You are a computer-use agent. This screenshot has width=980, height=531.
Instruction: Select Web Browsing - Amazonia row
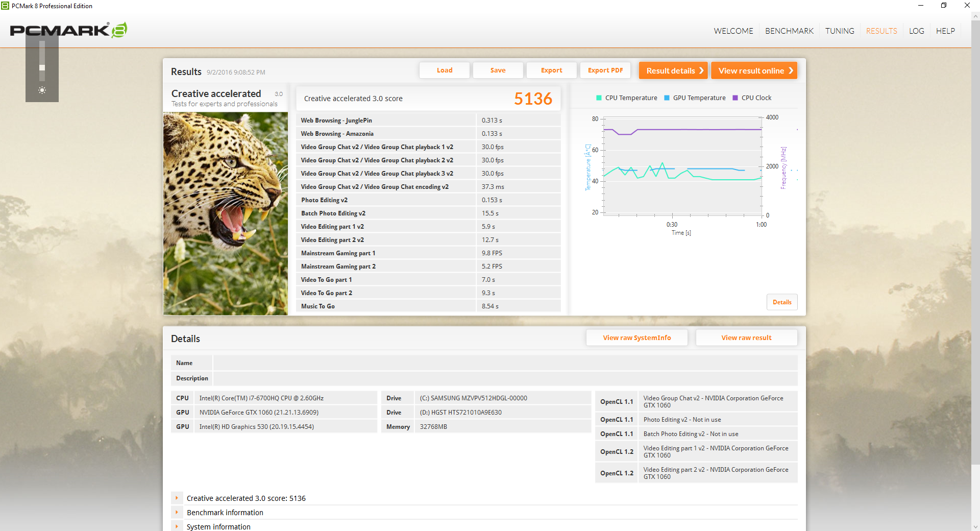[x=428, y=134]
